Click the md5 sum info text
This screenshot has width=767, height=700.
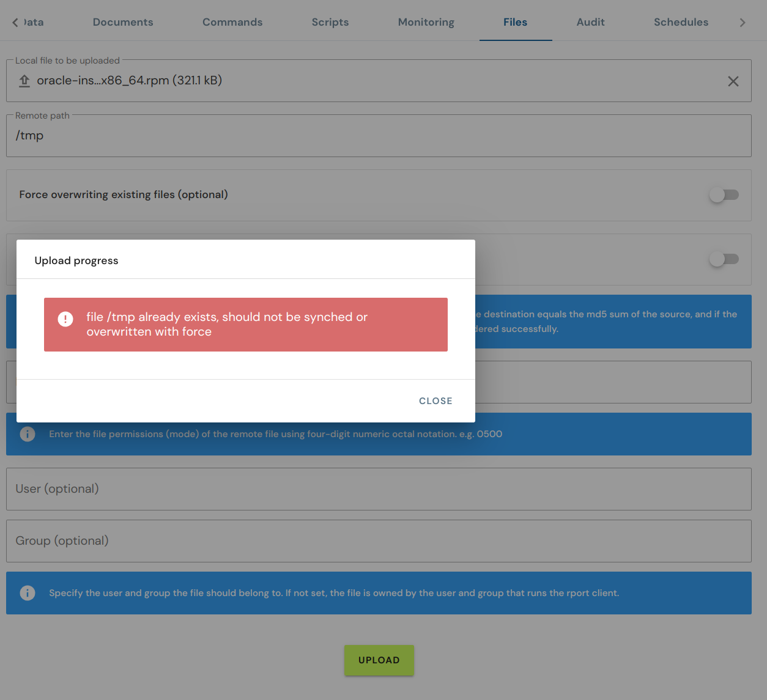[x=607, y=322]
